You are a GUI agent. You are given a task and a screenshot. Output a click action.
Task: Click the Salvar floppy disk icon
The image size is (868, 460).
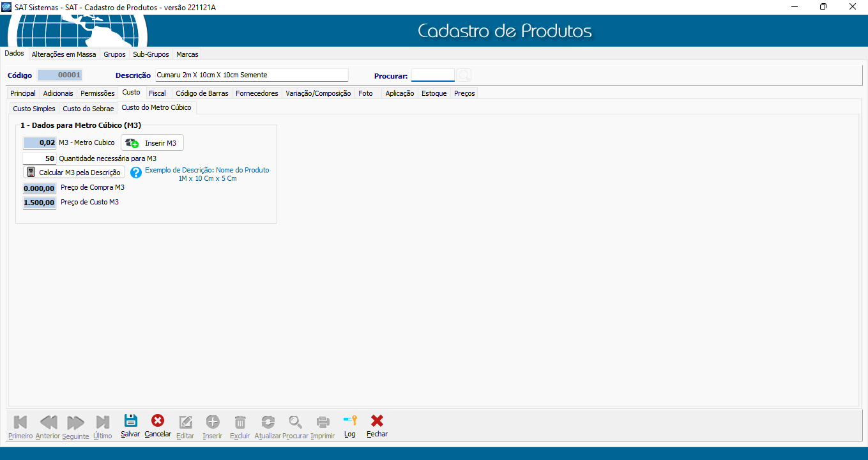pyautogui.click(x=130, y=421)
